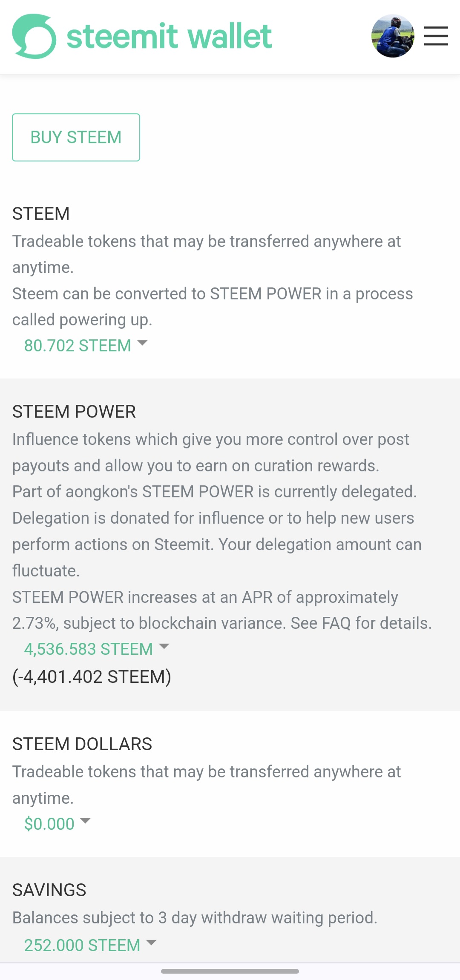
Task: Open the user profile avatar
Action: tap(393, 36)
